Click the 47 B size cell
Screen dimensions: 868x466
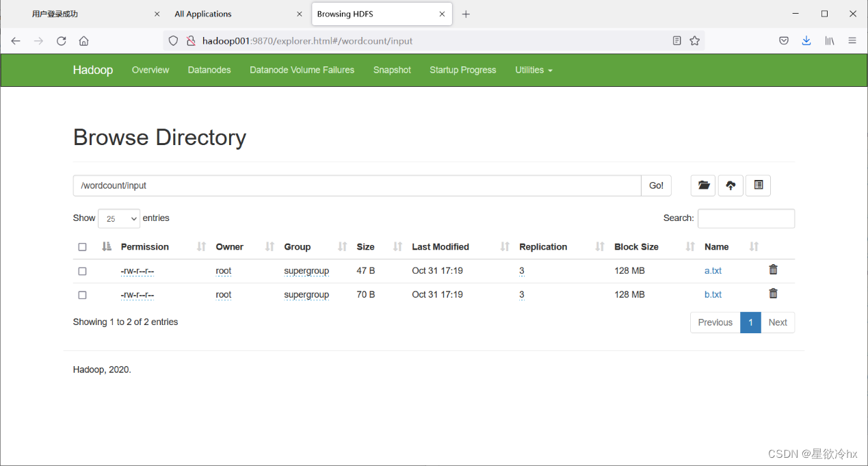click(366, 271)
